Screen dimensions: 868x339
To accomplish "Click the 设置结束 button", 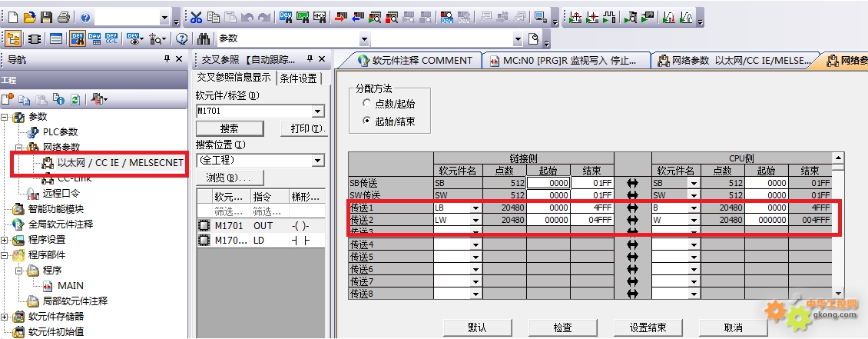I will tap(648, 327).
